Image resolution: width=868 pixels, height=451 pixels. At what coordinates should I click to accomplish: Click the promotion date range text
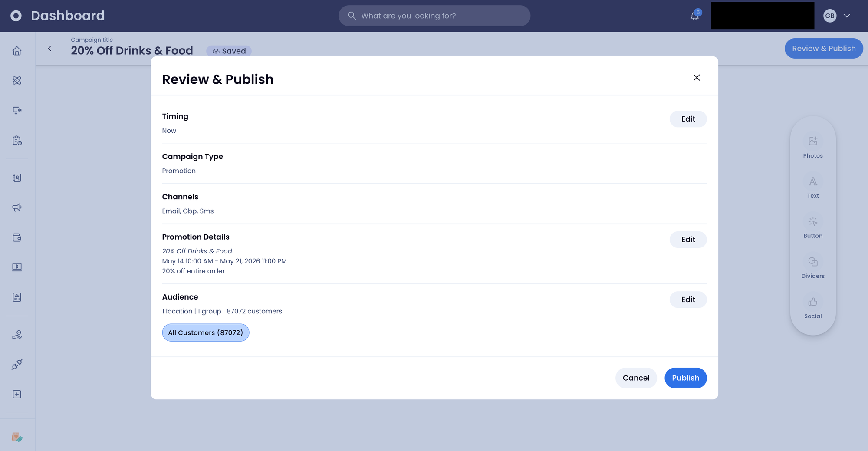tap(224, 261)
